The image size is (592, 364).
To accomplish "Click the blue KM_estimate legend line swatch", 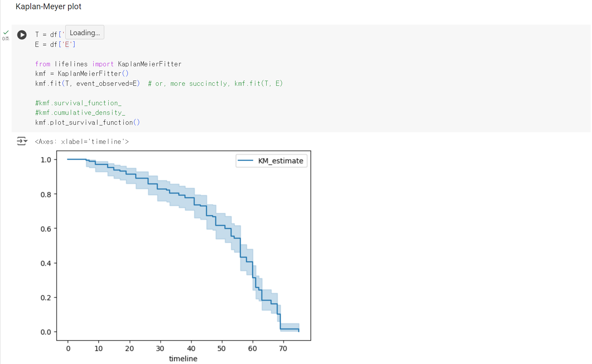I will [245, 160].
